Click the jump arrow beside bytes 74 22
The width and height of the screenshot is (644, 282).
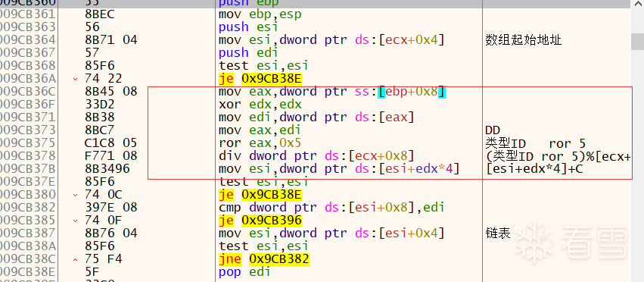75,79
